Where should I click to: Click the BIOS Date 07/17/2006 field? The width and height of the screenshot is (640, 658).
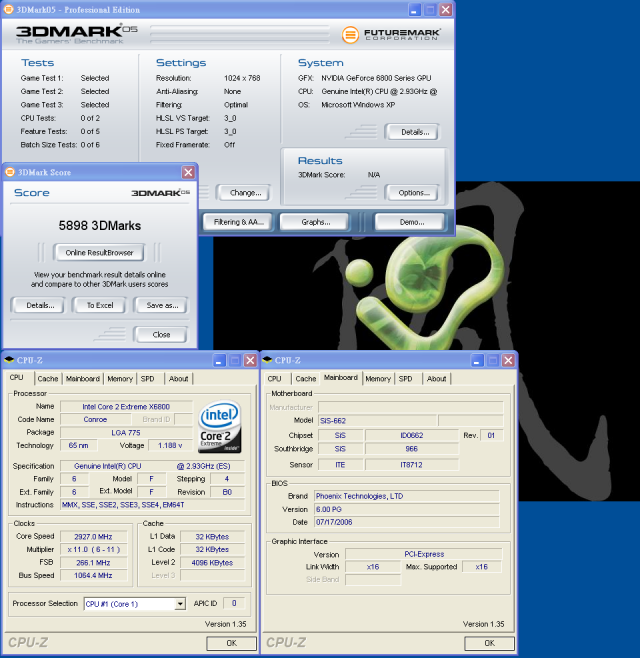(x=407, y=522)
